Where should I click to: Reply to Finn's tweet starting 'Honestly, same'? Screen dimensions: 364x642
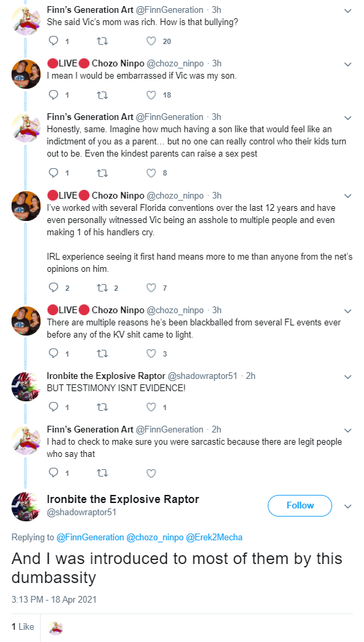(54, 173)
